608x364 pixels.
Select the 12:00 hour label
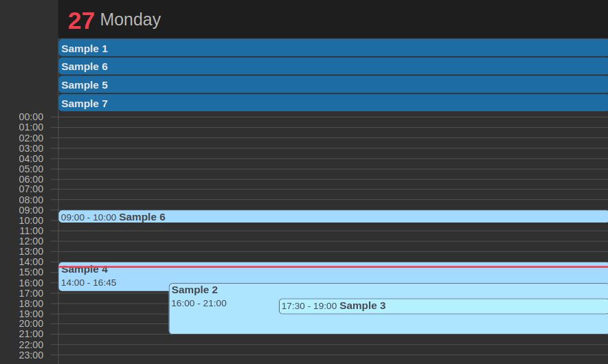[x=31, y=241]
